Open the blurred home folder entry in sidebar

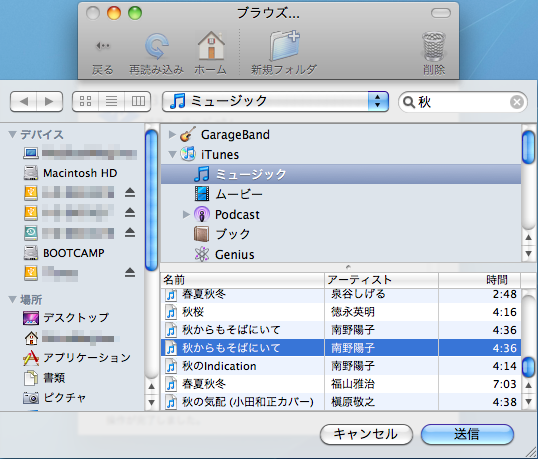(70, 338)
